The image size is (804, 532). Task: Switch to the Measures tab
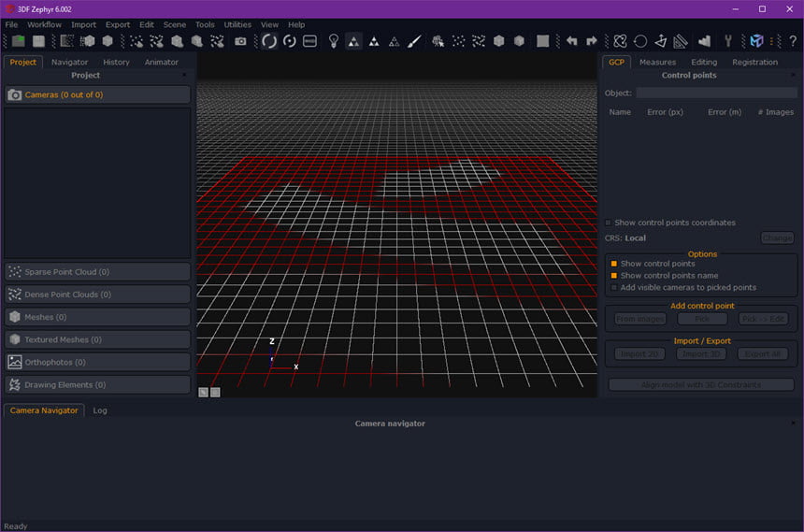pos(657,62)
